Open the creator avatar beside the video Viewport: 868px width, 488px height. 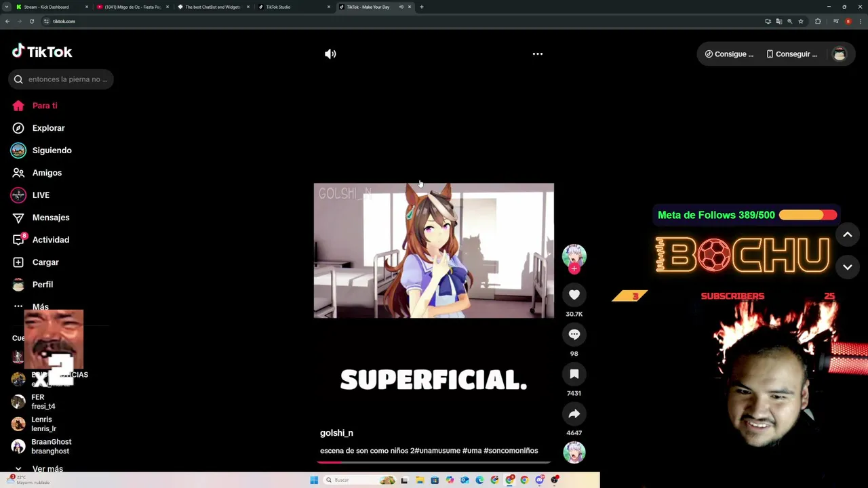574,256
